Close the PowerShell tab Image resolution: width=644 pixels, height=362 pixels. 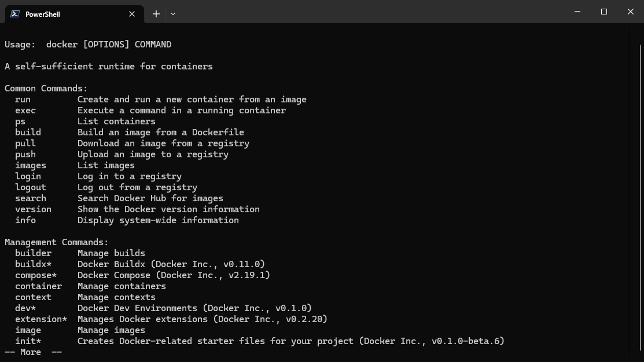(x=132, y=14)
